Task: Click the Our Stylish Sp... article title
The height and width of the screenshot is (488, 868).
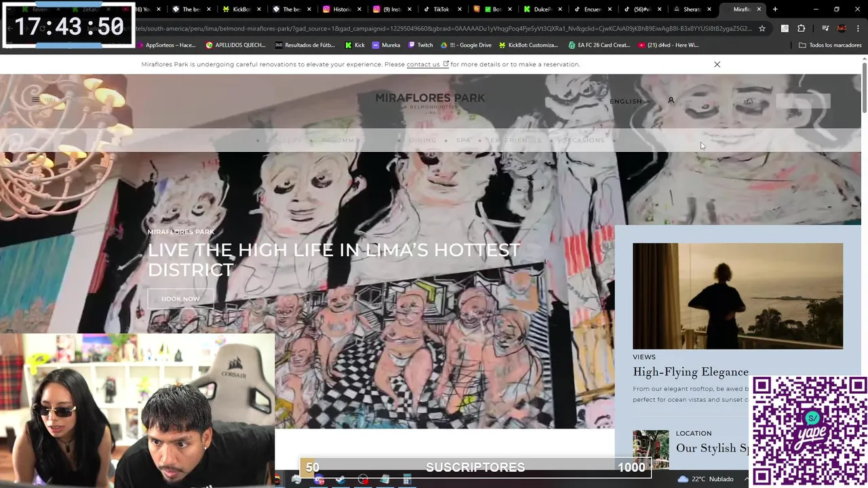Action: tap(712, 448)
